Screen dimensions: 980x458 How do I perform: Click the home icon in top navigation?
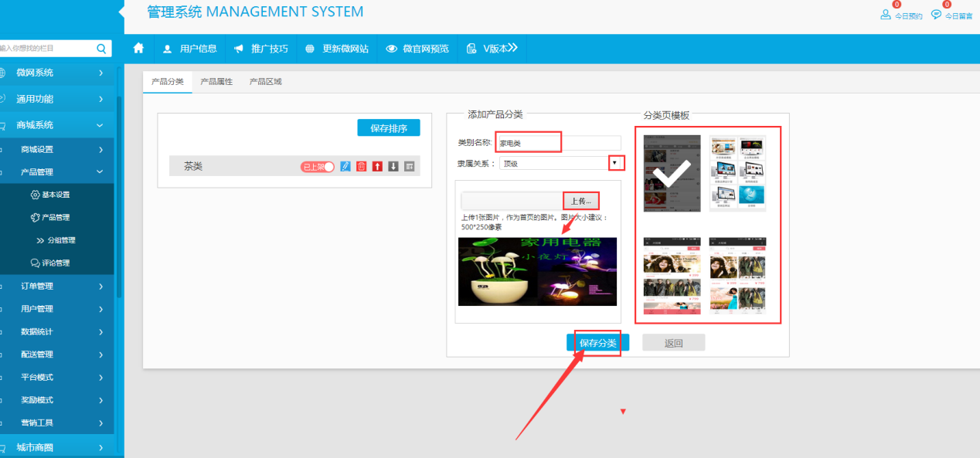139,48
